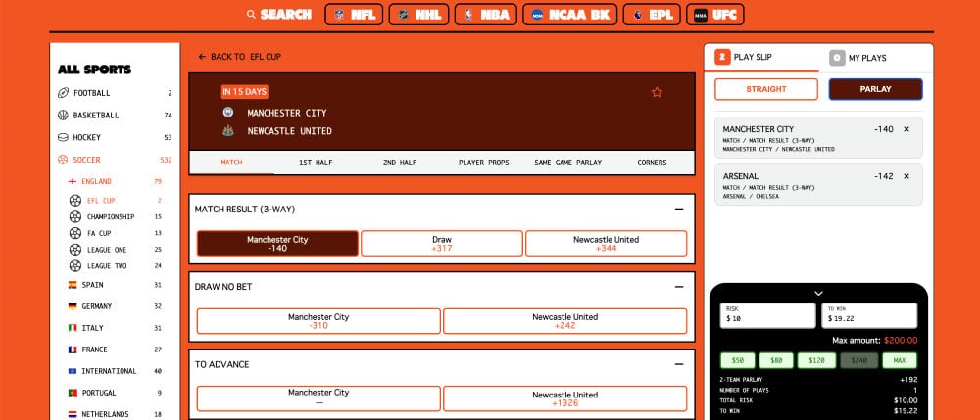Viewport: 980px width, 420px height.
Task: Open the EPL league shortcut
Action: click(x=652, y=15)
